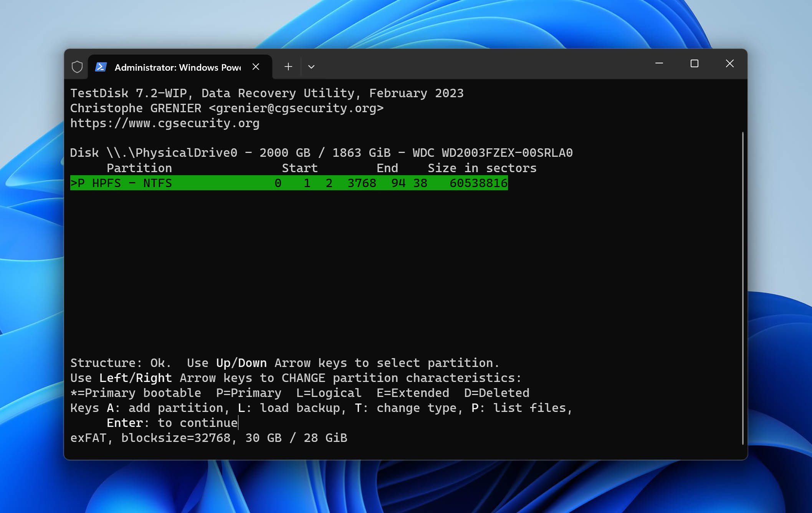Close the Windows PowerShell tab
Viewport: 812px width, 513px height.
coord(256,67)
